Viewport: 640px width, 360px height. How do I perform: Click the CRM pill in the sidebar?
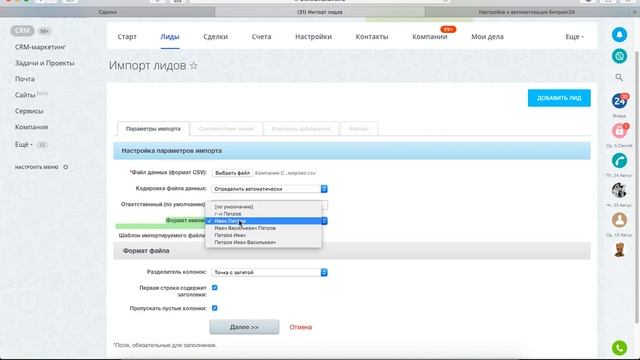[22, 31]
